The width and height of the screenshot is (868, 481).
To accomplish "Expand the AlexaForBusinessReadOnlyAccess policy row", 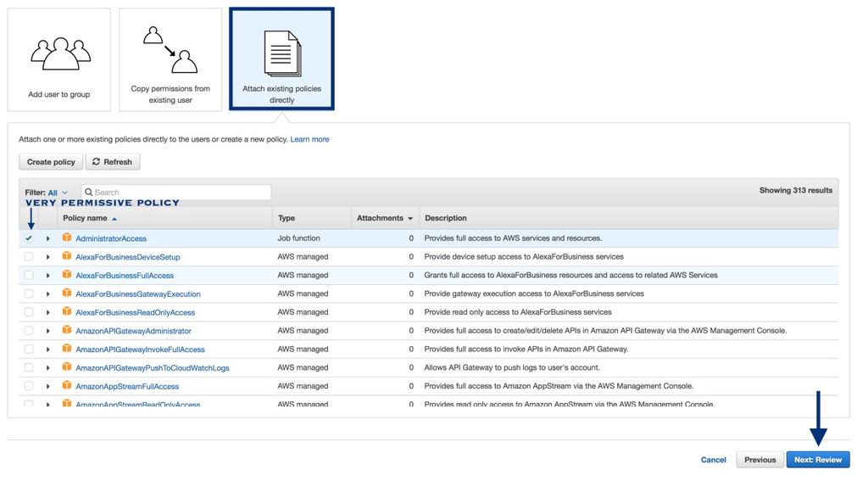I will click(x=48, y=312).
